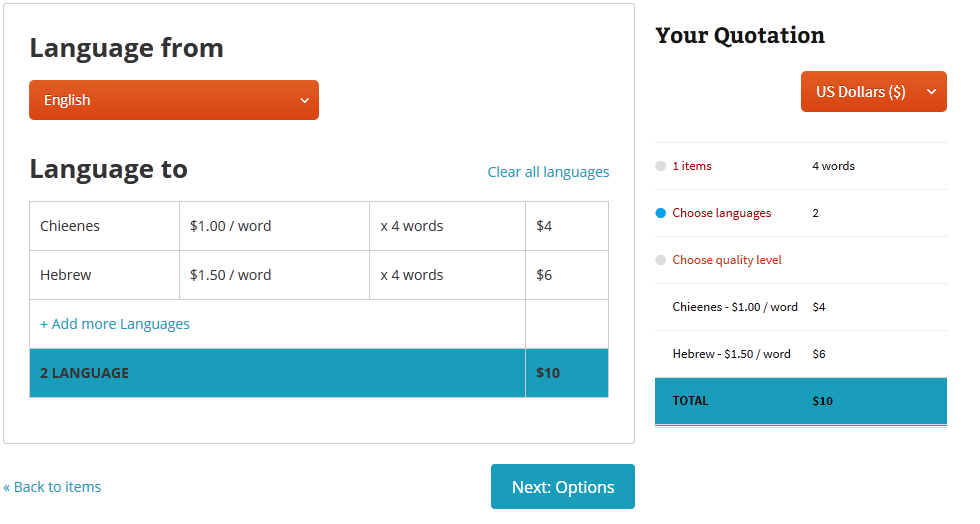
Task: Click the 2 LANGUAGE total row
Action: click(277, 373)
